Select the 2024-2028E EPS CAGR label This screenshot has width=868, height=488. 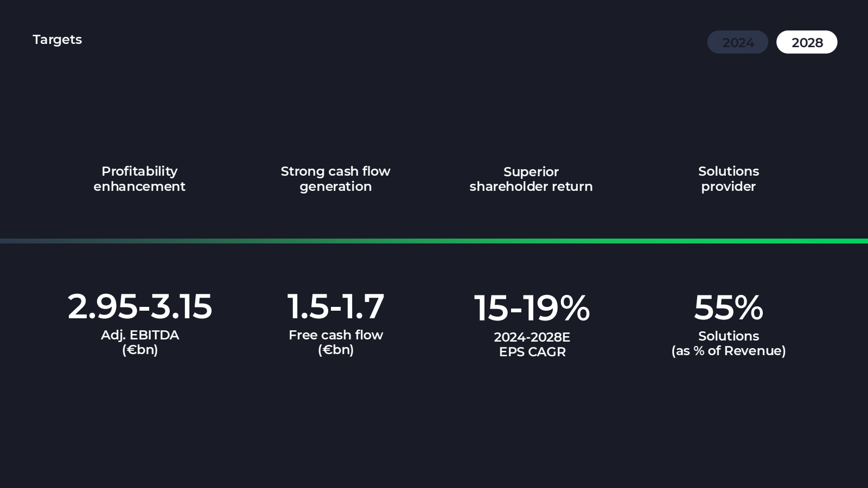tap(532, 344)
